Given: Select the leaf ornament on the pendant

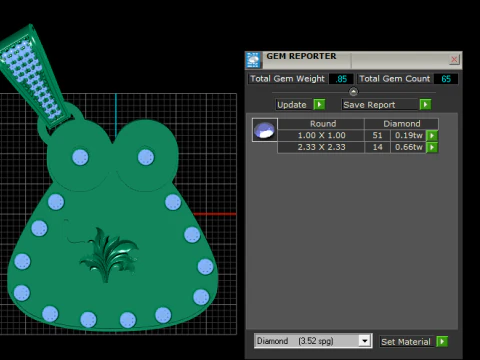Looking at the screenshot, I should (109, 254).
